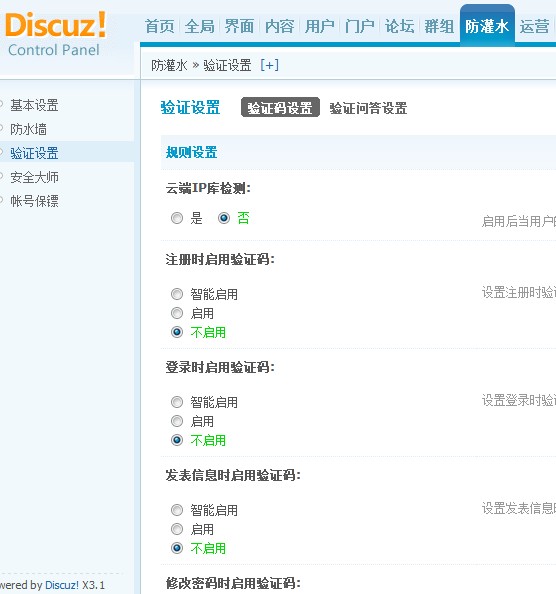This screenshot has height=594, width=556.
Task: Open the 首页 top navigation tab
Action: (x=159, y=27)
